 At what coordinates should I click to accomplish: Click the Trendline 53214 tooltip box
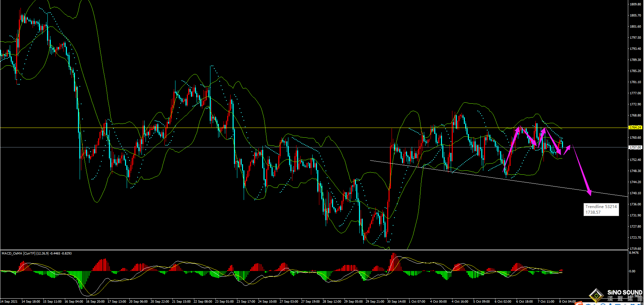[601, 209]
